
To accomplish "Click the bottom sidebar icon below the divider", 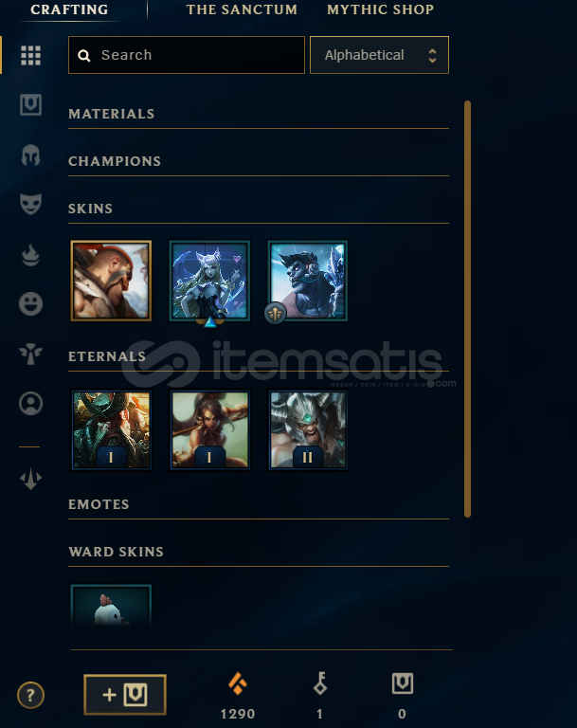I will (30, 479).
